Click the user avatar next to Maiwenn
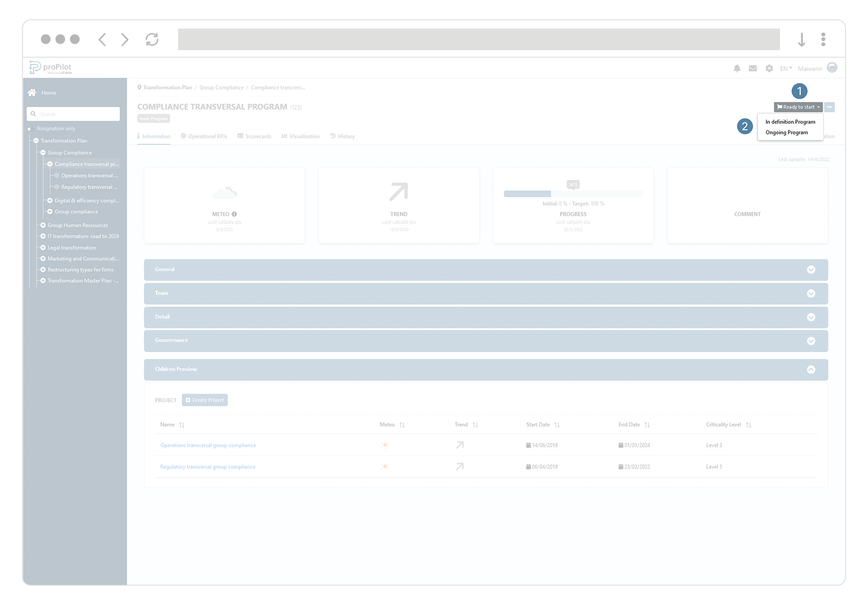868x609 pixels. (x=831, y=68)
